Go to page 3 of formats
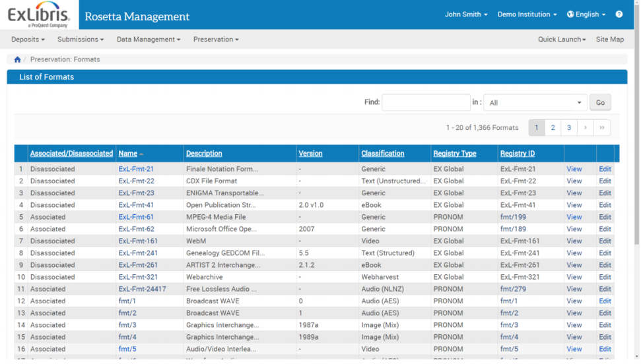The width and height of the screenshot is (641, 364). click(x=568, y=128)
